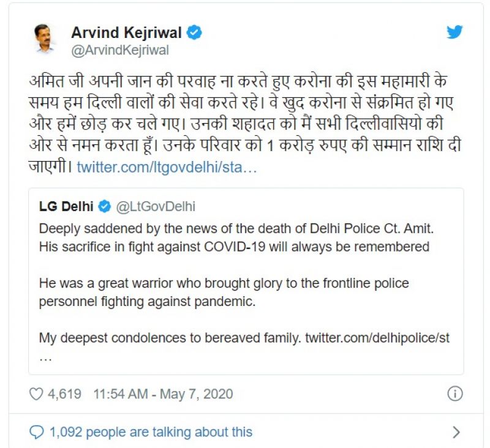Like the tweet with the heart icon
490x448 pixels.
36,394
